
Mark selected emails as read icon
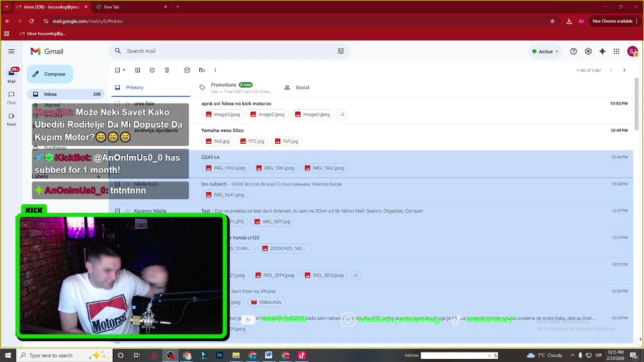tap(187, 70)
